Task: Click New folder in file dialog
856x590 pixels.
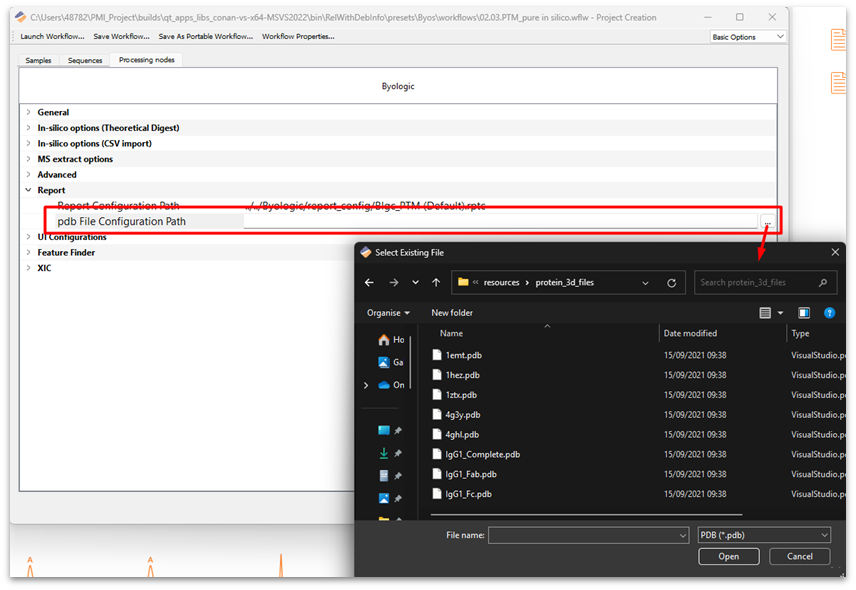Action: coord(452,313)
